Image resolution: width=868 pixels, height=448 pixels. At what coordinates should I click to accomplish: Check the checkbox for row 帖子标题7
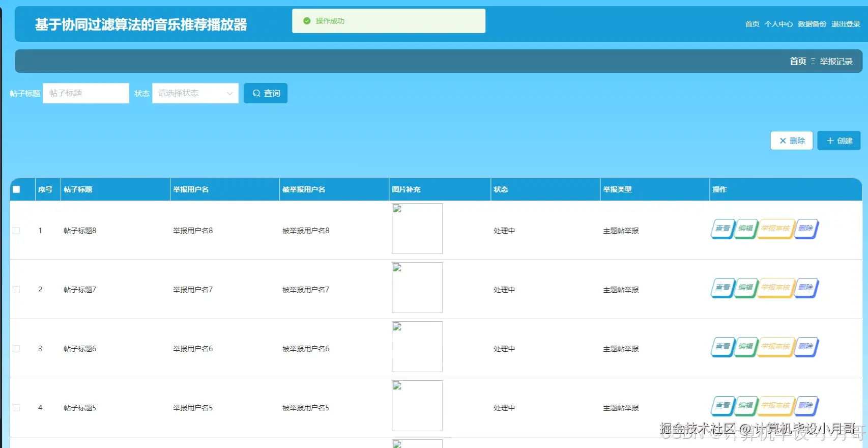tap(16, 290)
